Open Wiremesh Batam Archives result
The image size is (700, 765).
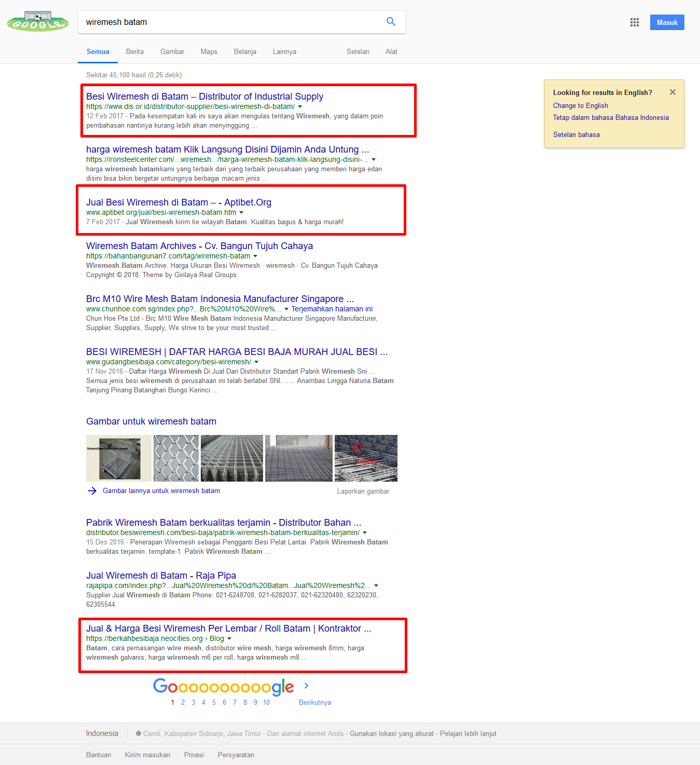(199, 246)
